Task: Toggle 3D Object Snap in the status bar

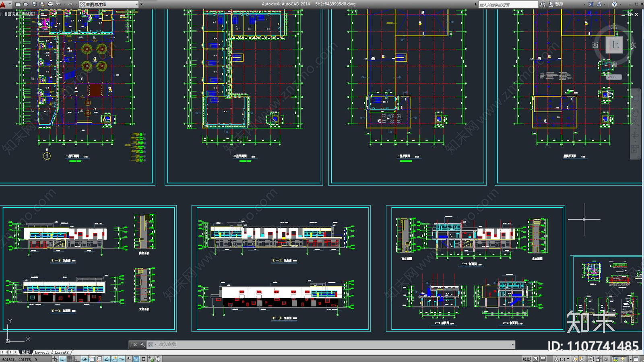Action: [99, 359]
